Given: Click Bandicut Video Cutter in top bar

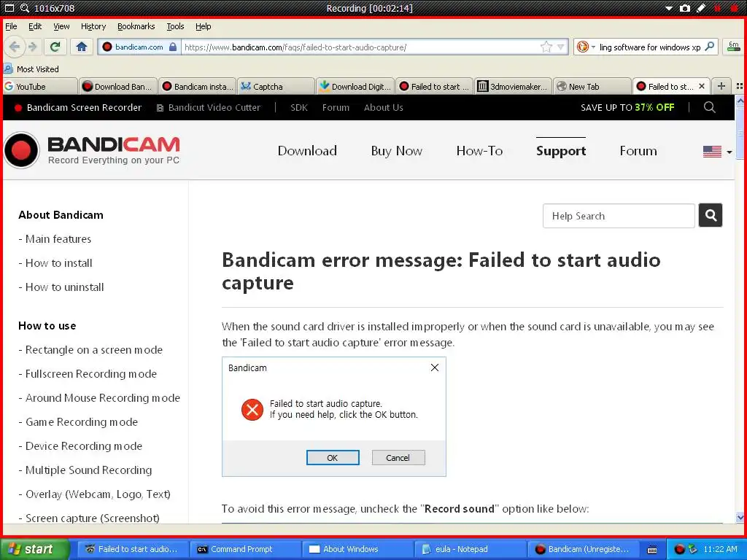Looking at the screenshot, I should tap(209, 108).
